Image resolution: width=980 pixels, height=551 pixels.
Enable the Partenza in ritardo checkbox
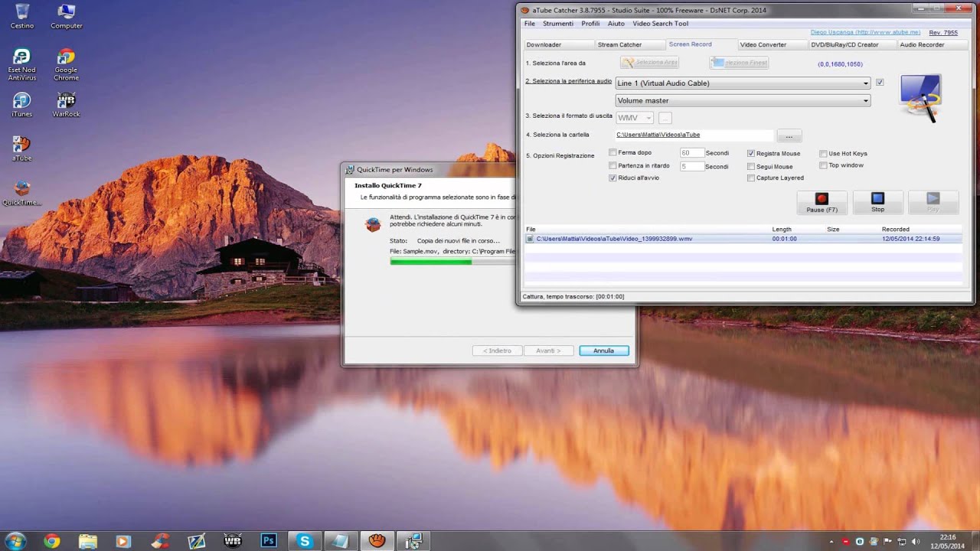click(612, 165)
